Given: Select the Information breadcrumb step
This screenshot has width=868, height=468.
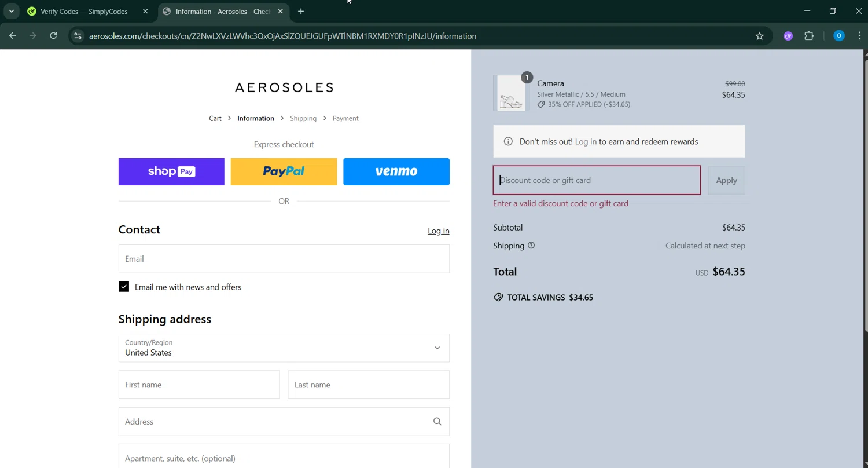Looking at the screenshot, I should click(256, 118).
